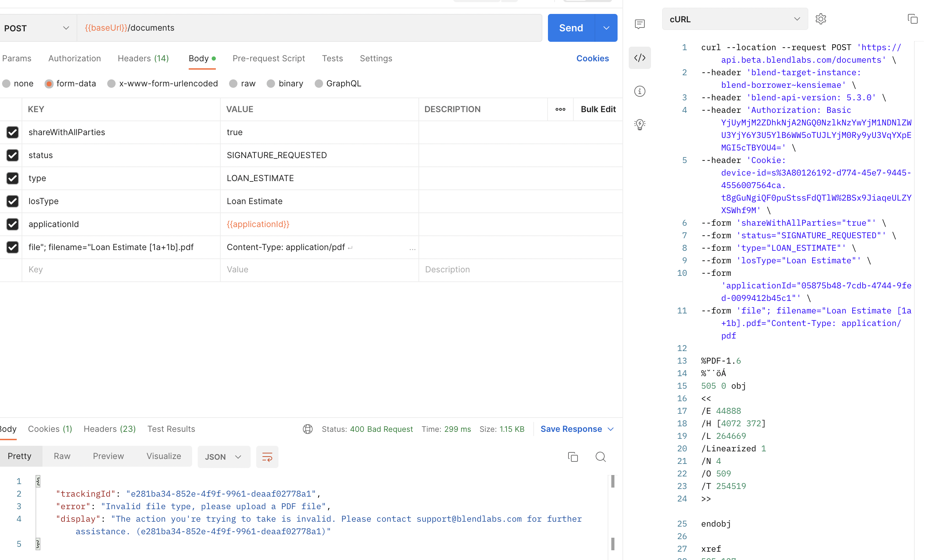Open the JSON response format dropdown
The height and width of the screenshot is (560, 926).
tap(223, 457)
